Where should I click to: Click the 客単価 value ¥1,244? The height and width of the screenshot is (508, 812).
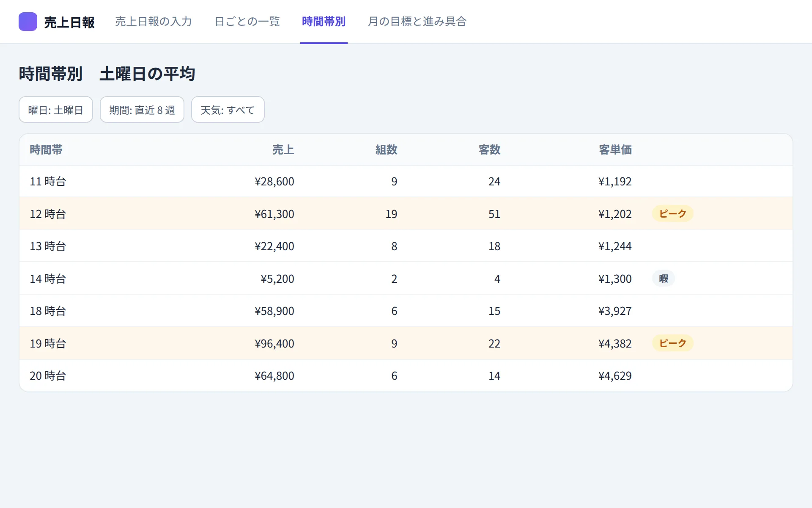(615, 246)
